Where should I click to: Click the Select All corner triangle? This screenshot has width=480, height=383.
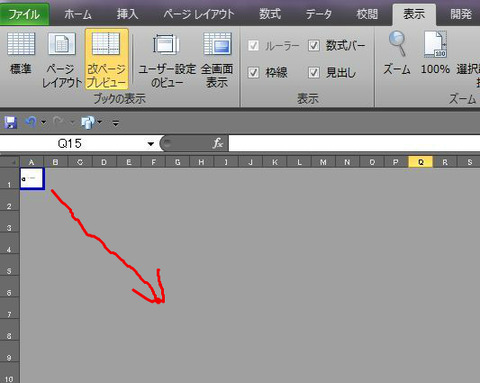(11, 162)
